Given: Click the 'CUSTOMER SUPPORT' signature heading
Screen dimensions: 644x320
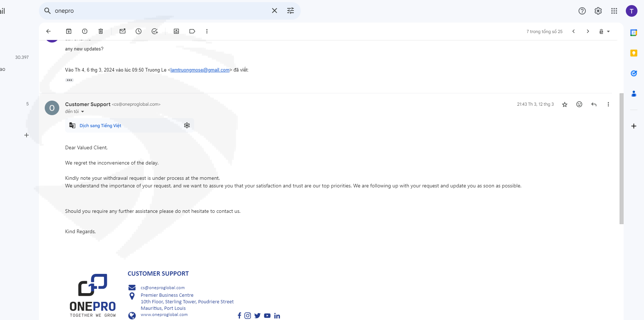Looking at the screenshot, I should (158, 274).
